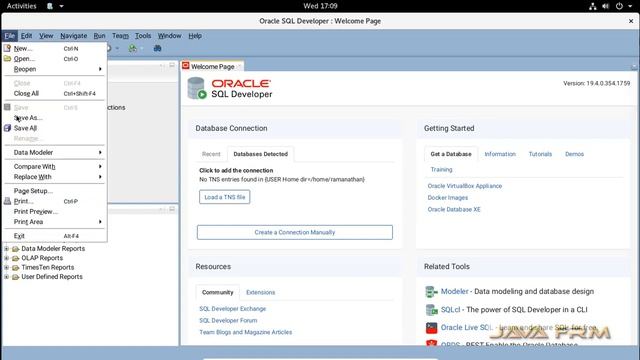Viewport: 640px width, 360px height.
Task: Expand the OLAP Reports tree node
Action: tap(6, 258)
